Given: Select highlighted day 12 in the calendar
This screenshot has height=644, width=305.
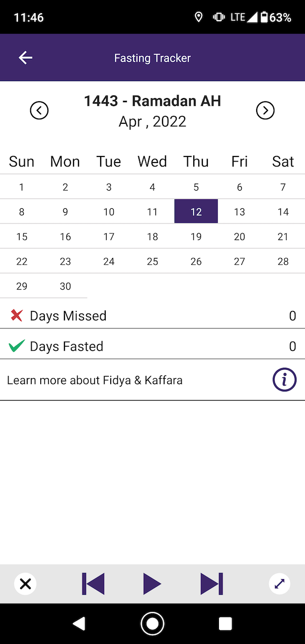Looking at the screenshot, I should pyautogui.click(x=196, y=212).
